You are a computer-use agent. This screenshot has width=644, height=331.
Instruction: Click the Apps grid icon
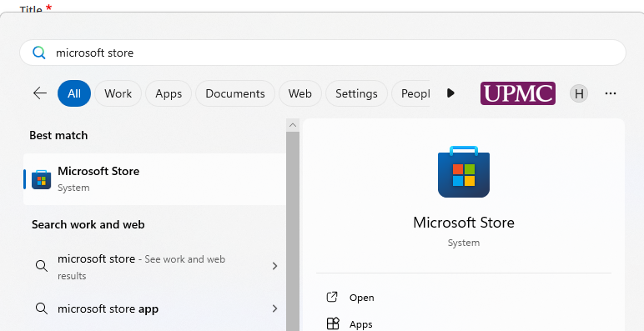pyautogui.click(x=333, y=323)
